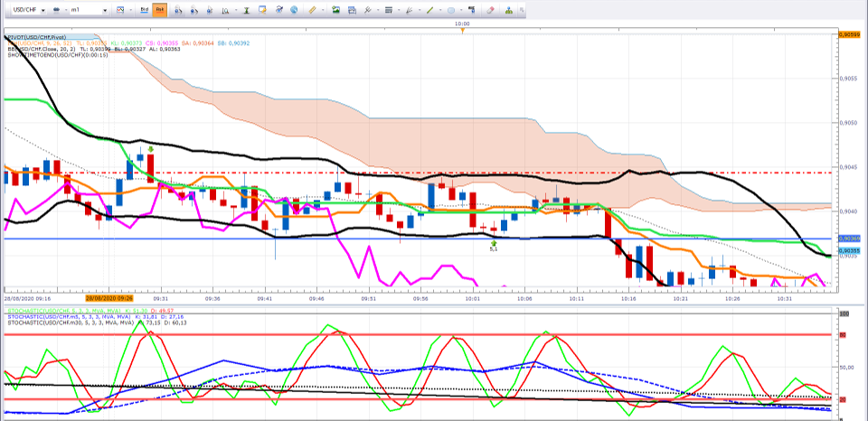Select the ellipse shape drawing tool

pos(451,10)
